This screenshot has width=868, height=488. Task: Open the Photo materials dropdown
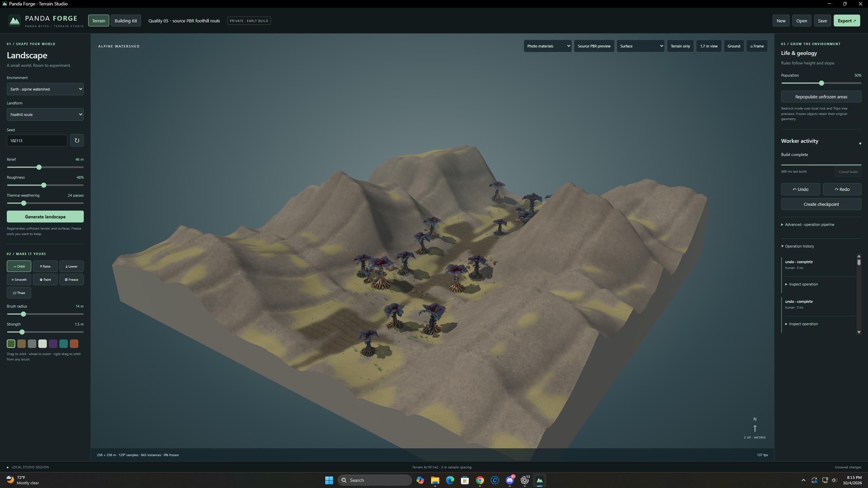[547, 46]
